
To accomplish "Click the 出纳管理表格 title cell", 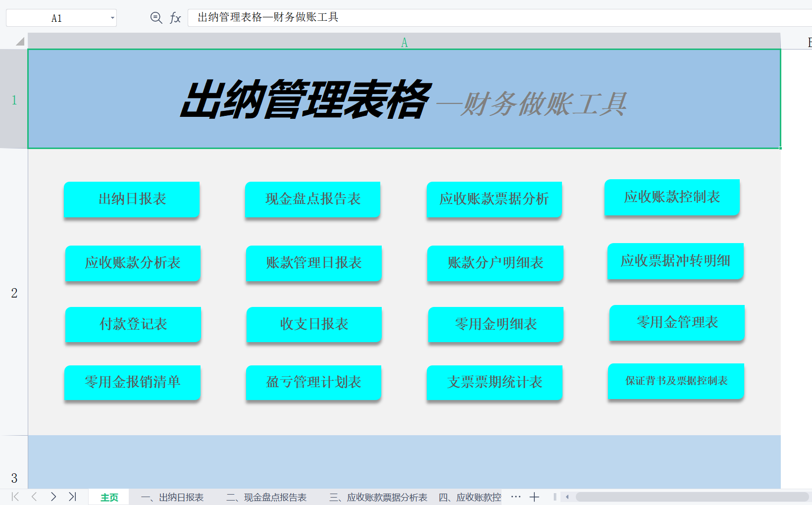I will coord(404,99).
